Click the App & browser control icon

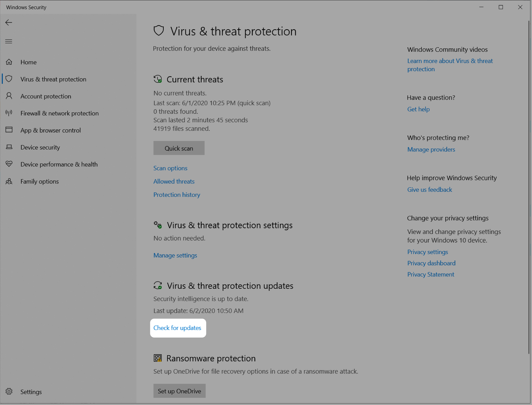point(9,130)
